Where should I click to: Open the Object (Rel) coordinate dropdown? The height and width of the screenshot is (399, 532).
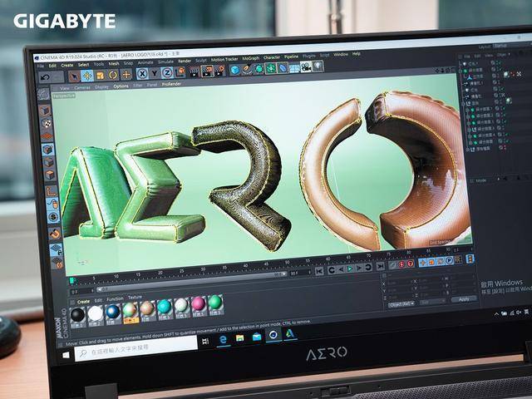point(401,304)
